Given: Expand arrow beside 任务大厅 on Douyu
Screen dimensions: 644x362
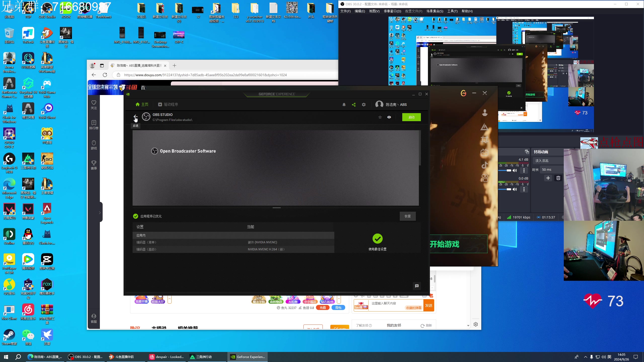Looking at the screenshot, I should pos(170,300).
